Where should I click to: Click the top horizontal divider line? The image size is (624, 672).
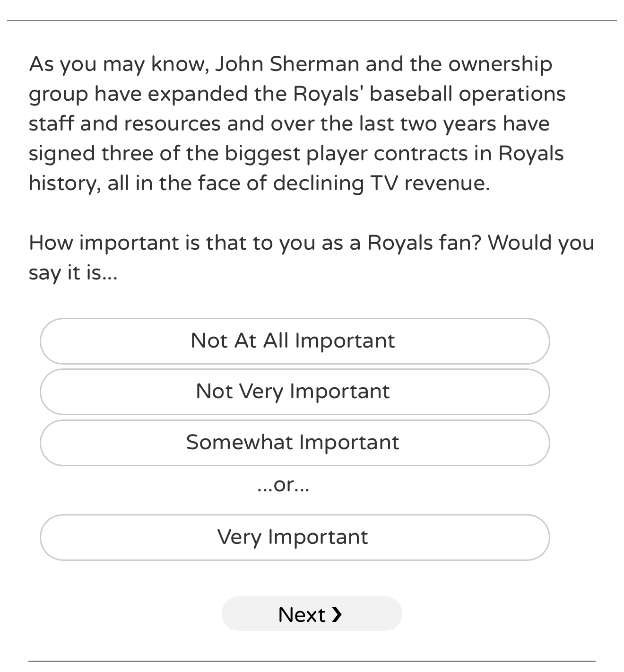[312, 21]
